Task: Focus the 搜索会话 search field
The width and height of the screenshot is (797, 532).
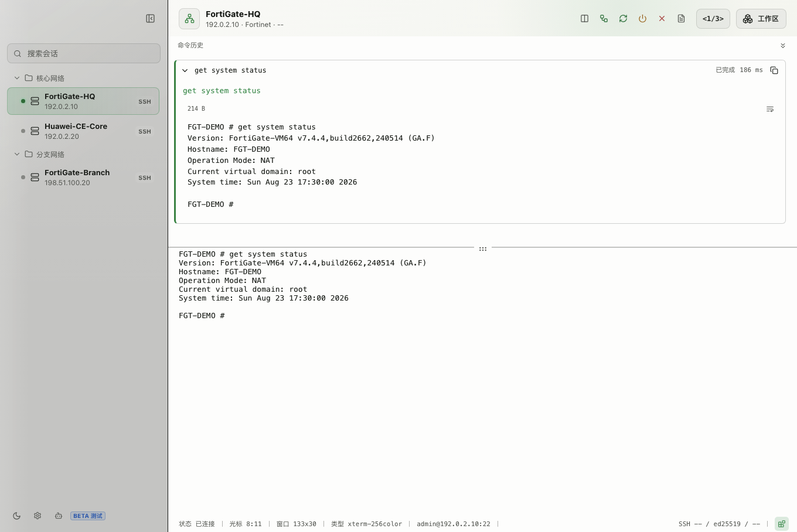Action: click(84, 53)
